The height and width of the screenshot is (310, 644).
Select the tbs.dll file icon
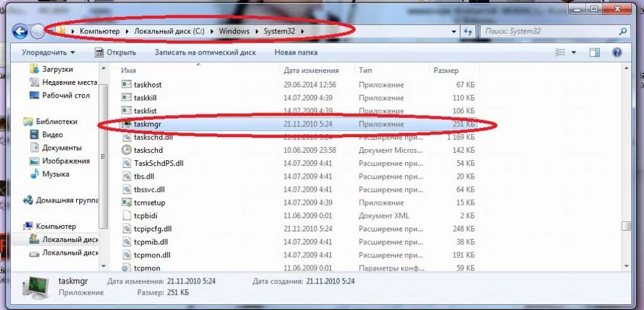click(x=126, y=177)
